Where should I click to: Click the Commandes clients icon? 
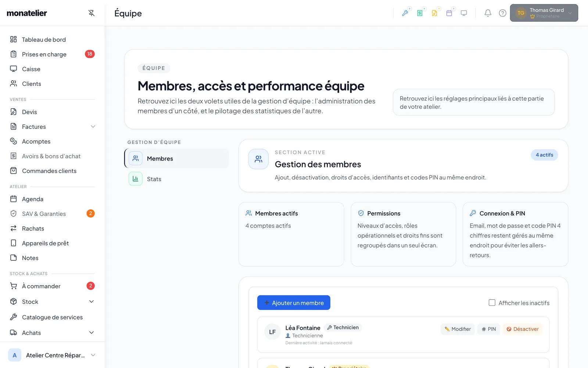14,170
